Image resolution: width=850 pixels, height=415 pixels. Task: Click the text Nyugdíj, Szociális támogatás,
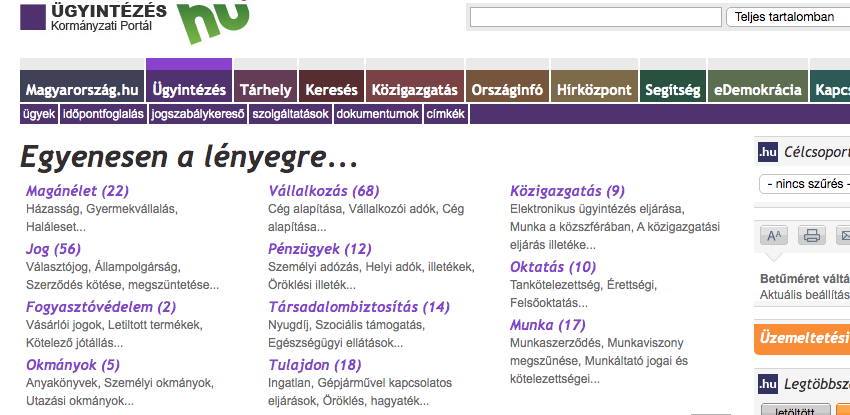pyautogui.click(x=346, y=325)
